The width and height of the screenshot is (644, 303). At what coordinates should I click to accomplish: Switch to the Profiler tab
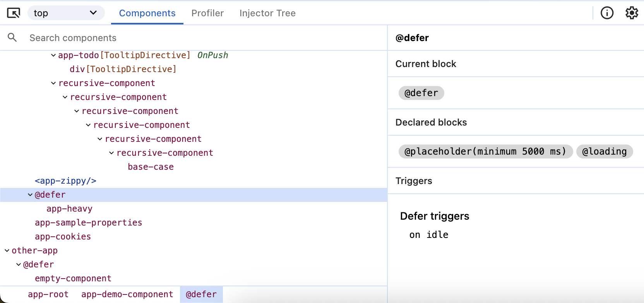tap(207, 13)
